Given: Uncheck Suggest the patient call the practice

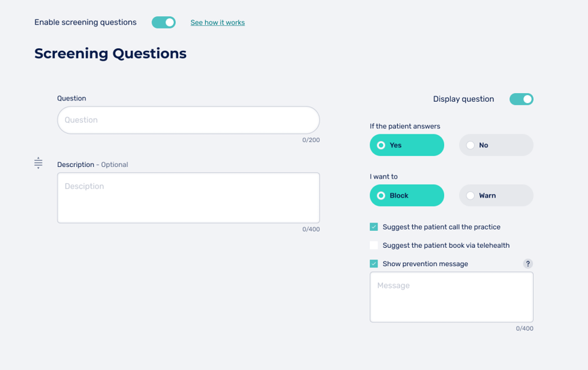Looking at the screenshot, I should pyautogui.click(x=374, y=227).
